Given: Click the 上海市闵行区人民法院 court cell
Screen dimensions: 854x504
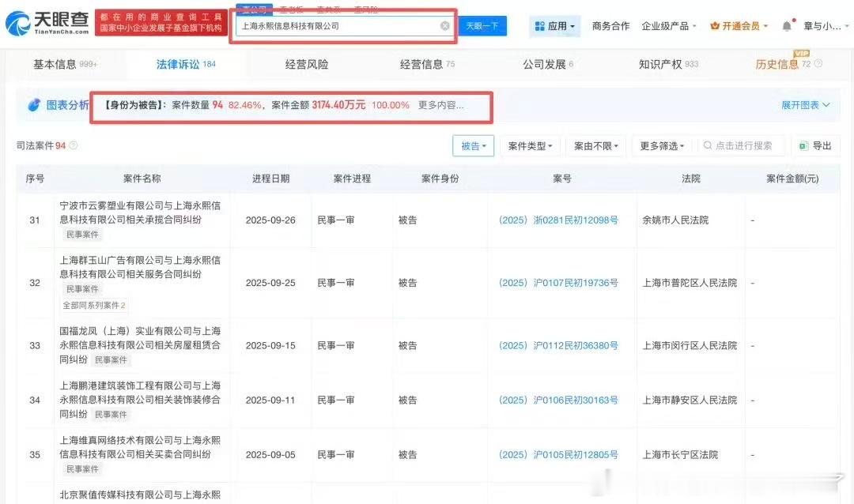Looking at the screenshot, I should pos(690,345).
